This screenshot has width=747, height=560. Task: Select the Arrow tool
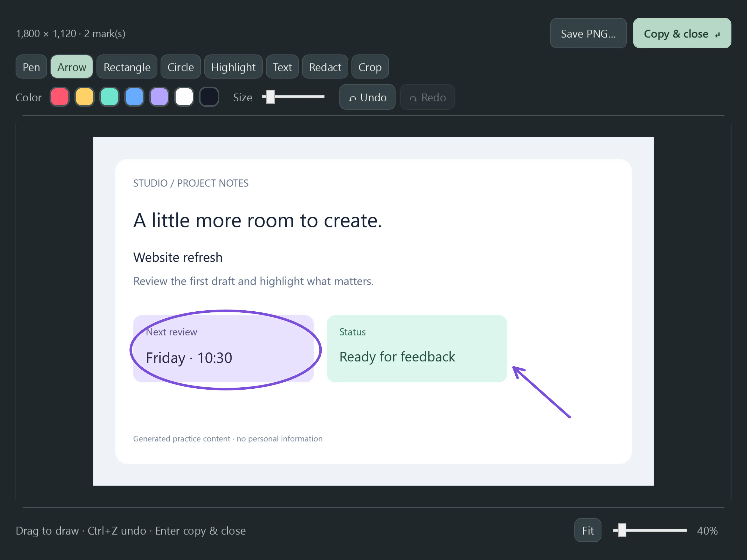click(x=72, y=67)
